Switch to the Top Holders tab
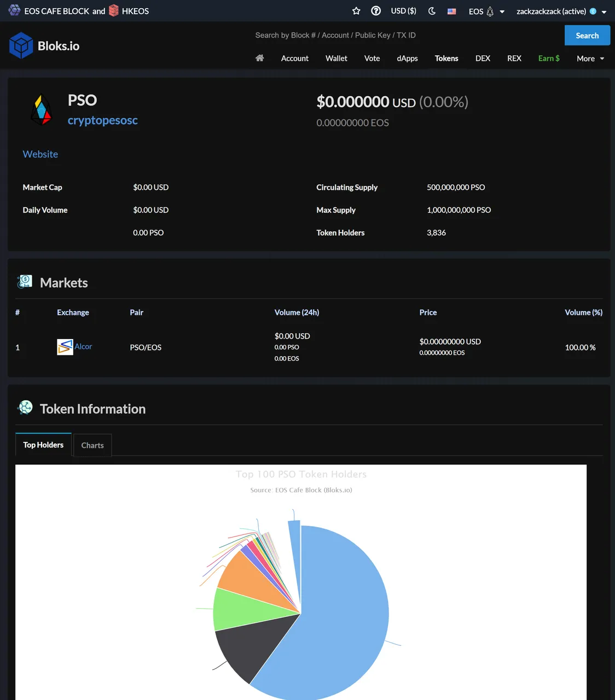The width and height of the screenshot is (615, 700). [43, 445]
